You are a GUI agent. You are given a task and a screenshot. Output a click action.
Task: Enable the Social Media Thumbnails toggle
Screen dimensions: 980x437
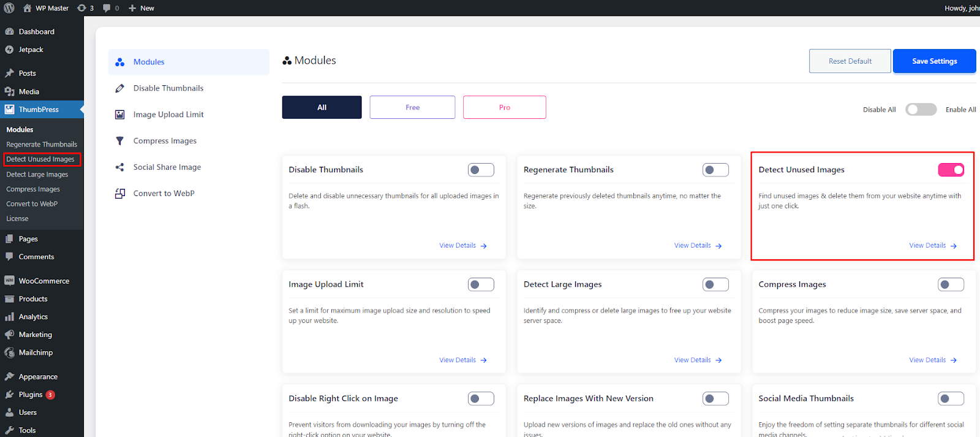coord(951,398)
